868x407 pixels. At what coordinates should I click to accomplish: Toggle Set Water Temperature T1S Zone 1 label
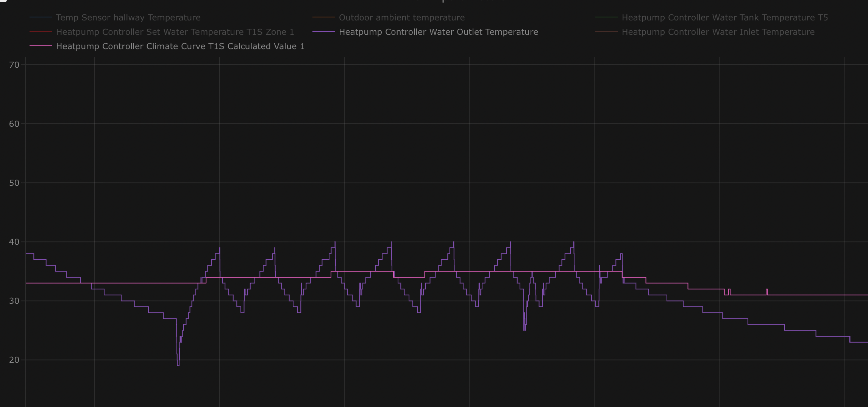tap(175, 32)
